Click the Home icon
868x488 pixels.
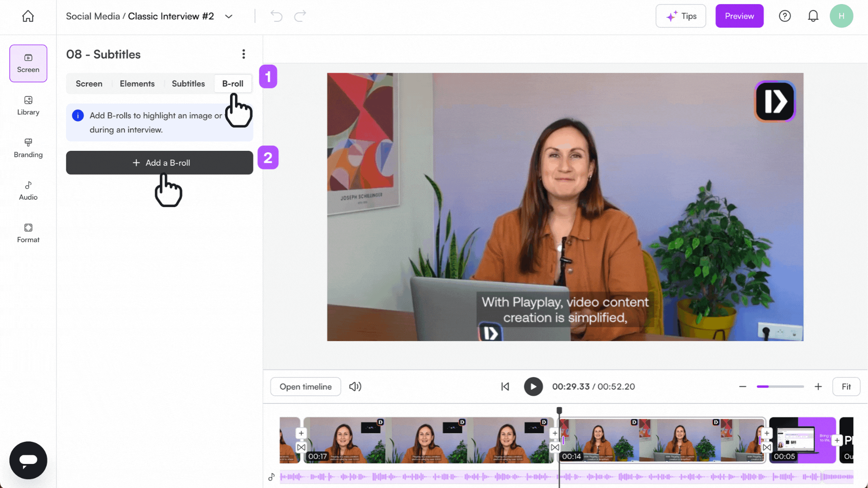[x=28, y=16]
